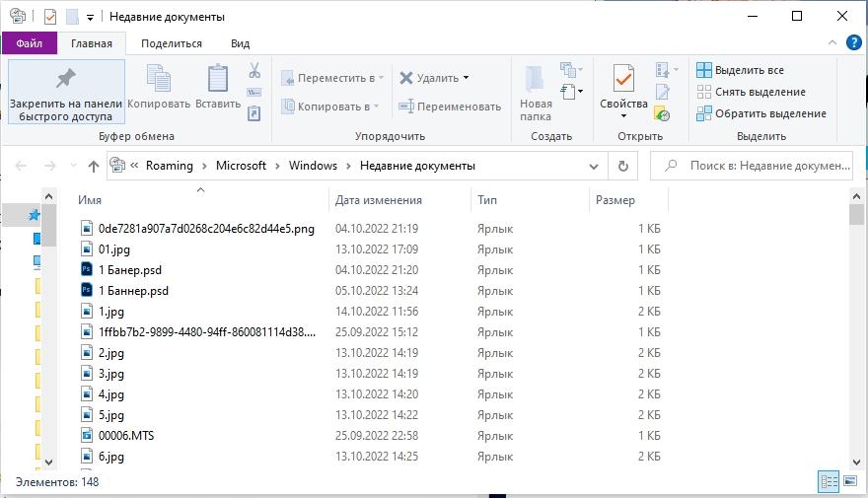Image resolution: width=868 pixels, height=498 pixels.
Task: Select the file 1.jpg
Action: tap(111, 312)
